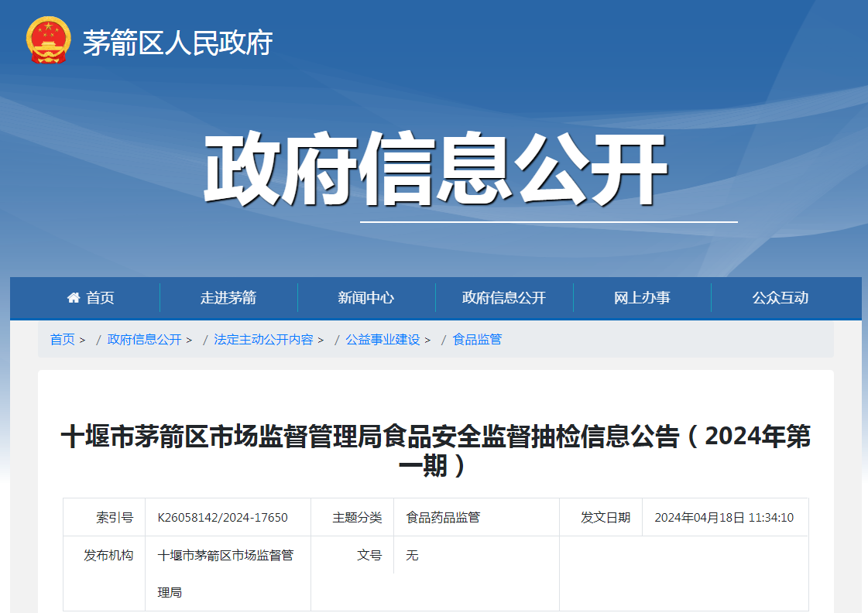Click the 无 document number value
This screenshot has height=613, width=868.
(412, 555)
